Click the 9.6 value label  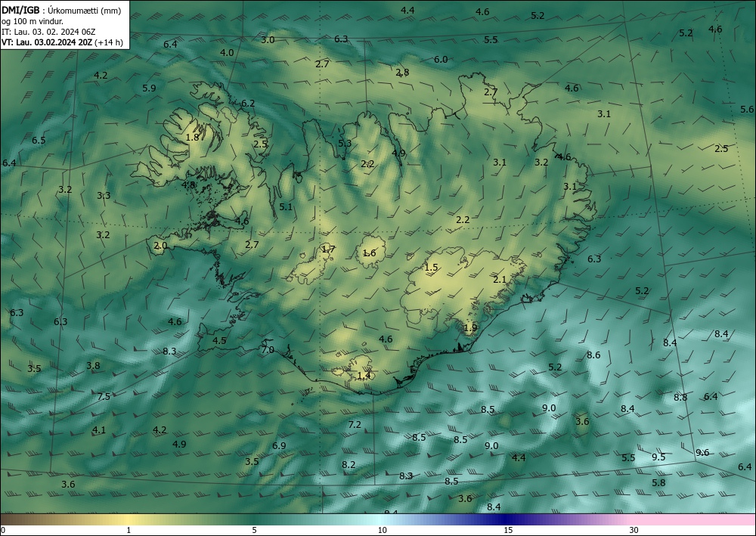[702, 452]
